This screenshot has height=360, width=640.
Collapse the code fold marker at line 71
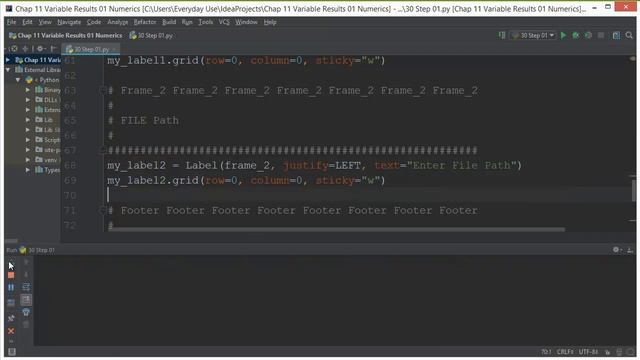[x=103, y=210]
